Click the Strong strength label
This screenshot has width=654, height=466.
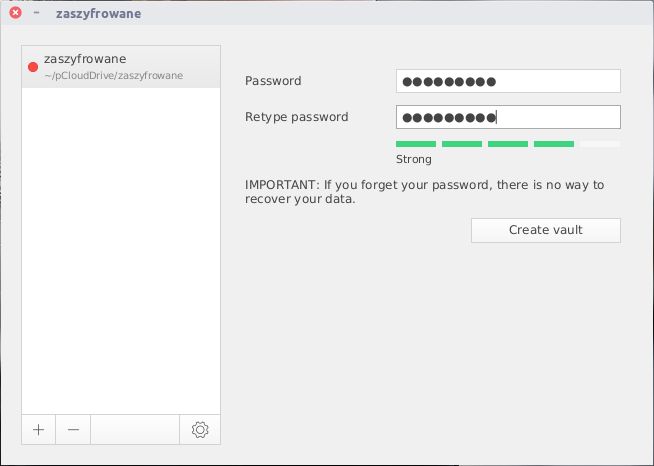[x=414, y=159]
